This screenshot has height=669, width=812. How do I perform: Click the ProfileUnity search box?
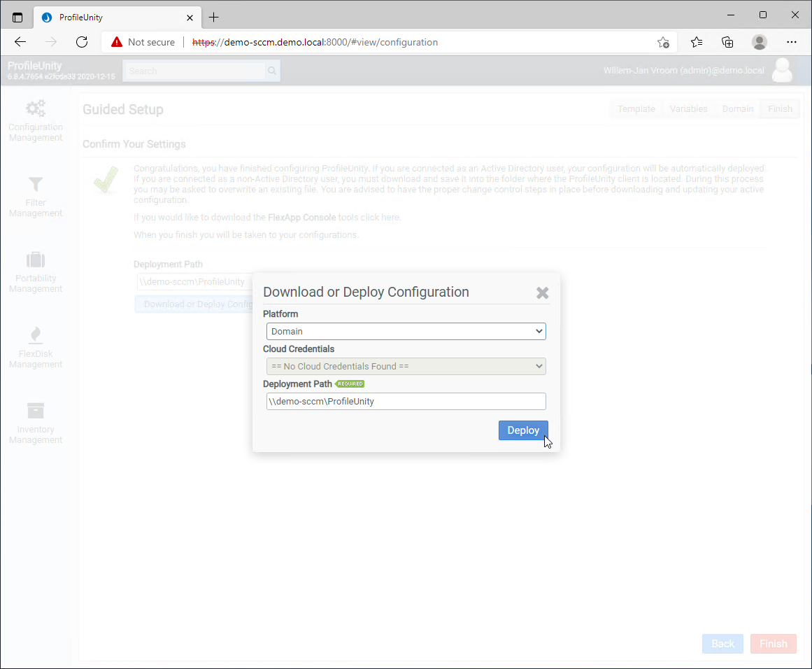(194, 71)
